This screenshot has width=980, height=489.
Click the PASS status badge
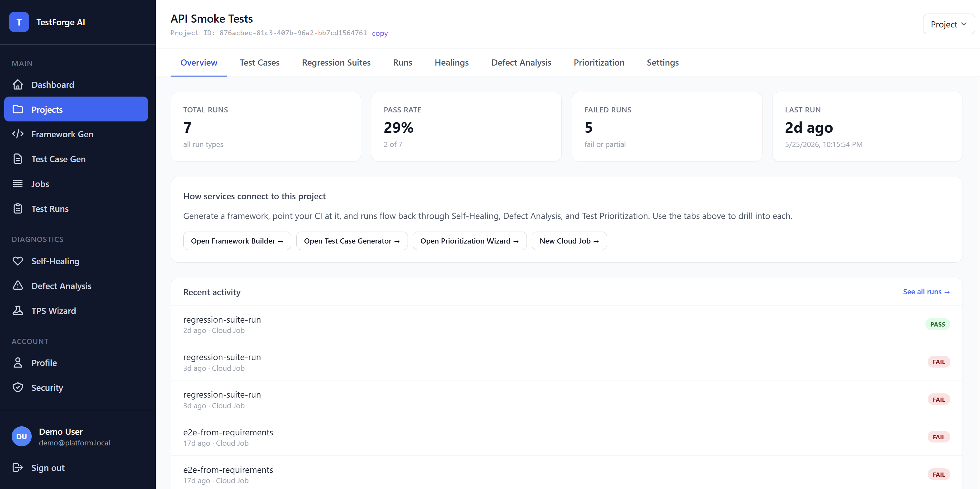tap(937, 324)
